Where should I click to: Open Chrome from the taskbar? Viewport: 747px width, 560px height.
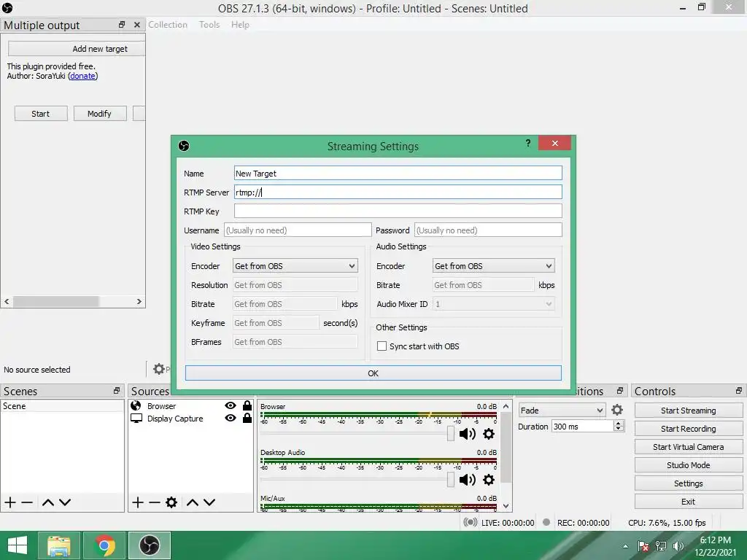(x=104, y=545)
